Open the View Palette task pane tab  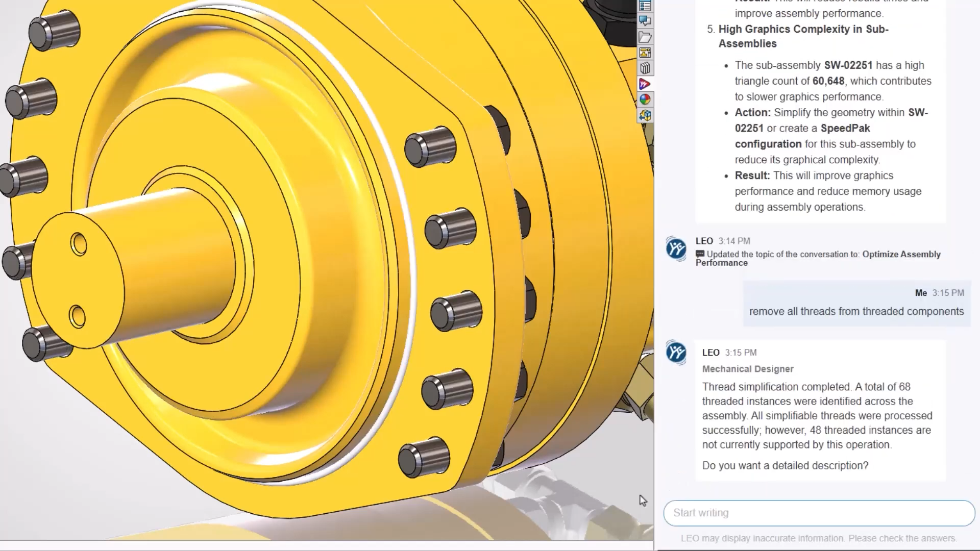pos(645,53)
